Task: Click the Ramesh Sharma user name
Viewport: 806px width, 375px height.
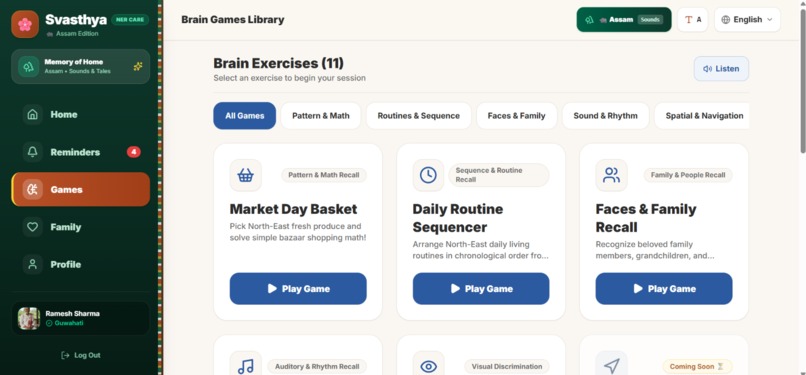Action: [x=72, y=313]
